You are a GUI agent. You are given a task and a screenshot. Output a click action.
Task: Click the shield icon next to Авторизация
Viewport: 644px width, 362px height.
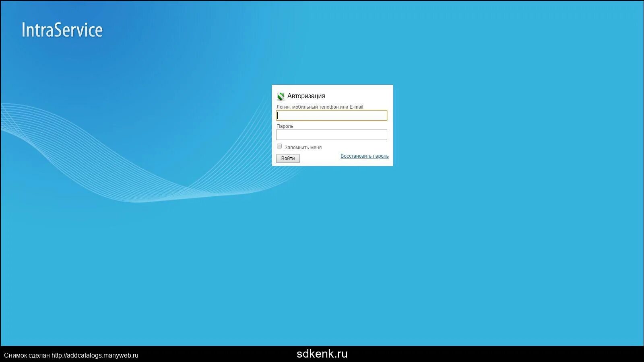coord(281,96)
